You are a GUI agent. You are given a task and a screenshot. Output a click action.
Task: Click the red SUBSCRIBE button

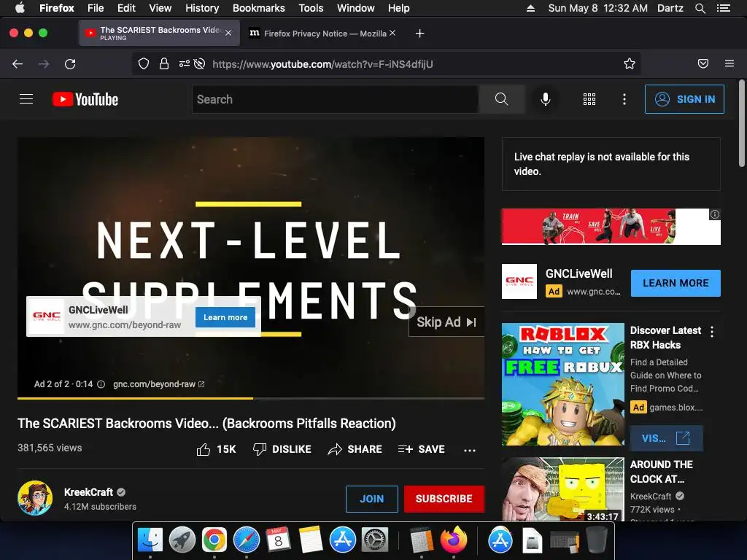(x=444, y=499)
